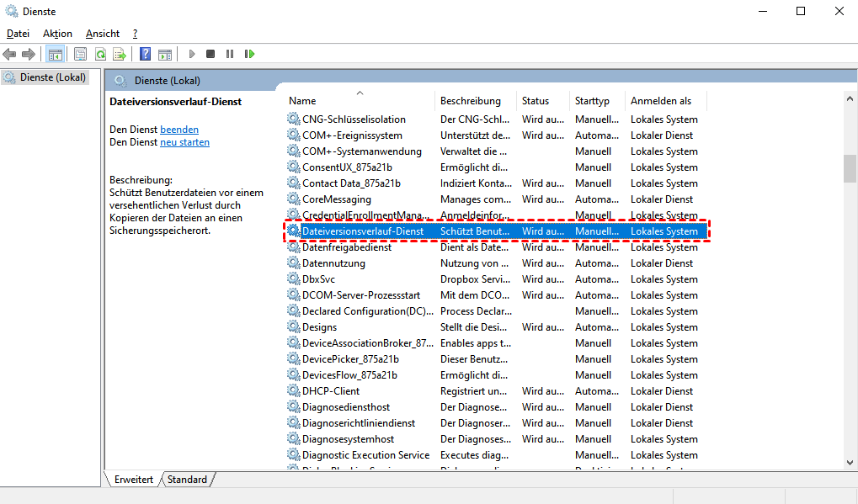Click the Export list toolbar icon
The width and height of the screenshot is (858, 504).
pos(120,54)
